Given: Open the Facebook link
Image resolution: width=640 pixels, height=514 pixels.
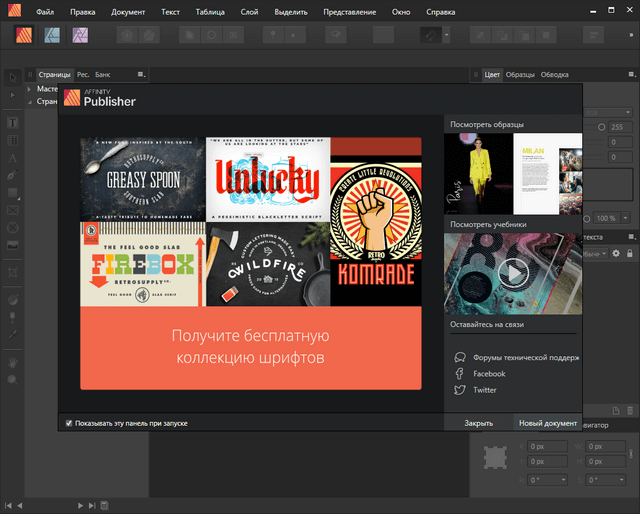Looking at the screenshot, I should tap(489, 374).
